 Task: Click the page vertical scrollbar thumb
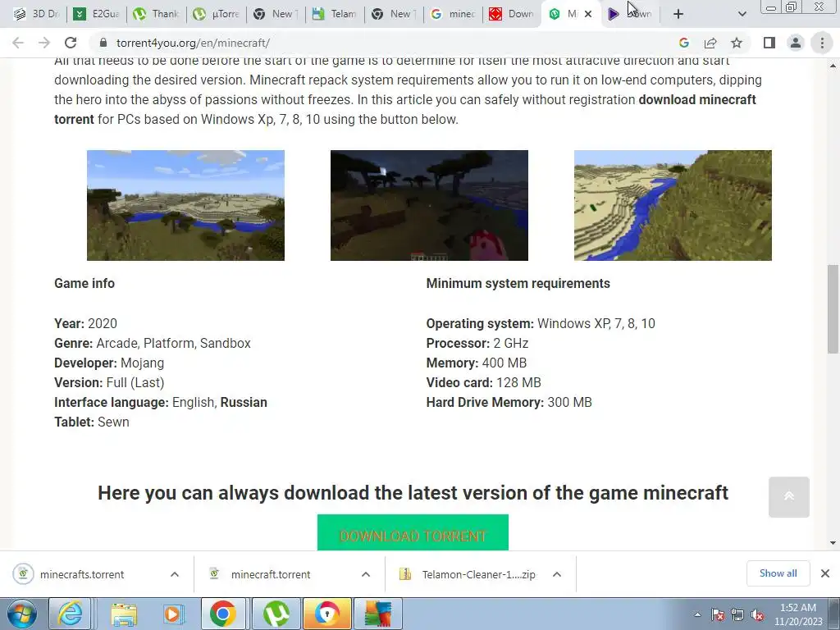pyautogui.click(x=833, y=309)
